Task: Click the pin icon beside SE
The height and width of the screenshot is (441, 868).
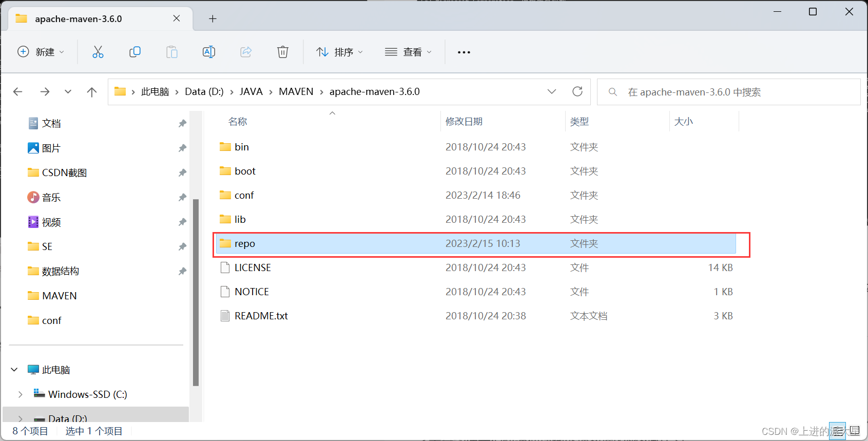Action: (x=182, y=247)
